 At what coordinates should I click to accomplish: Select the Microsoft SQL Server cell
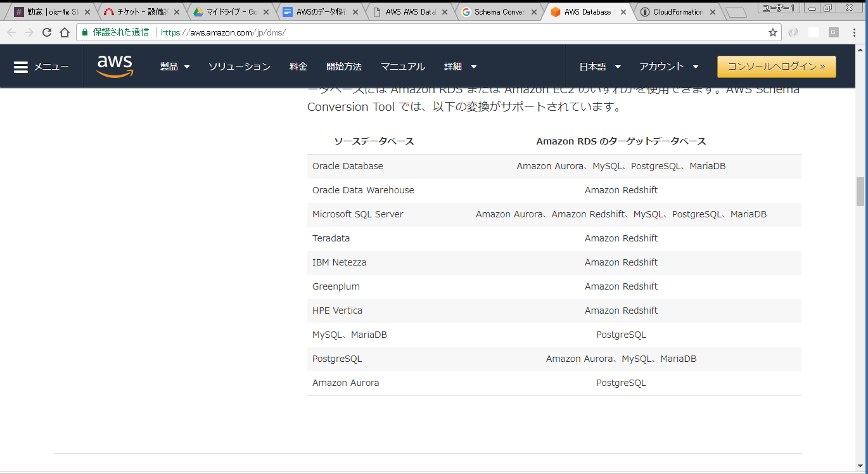click(357, 214)
